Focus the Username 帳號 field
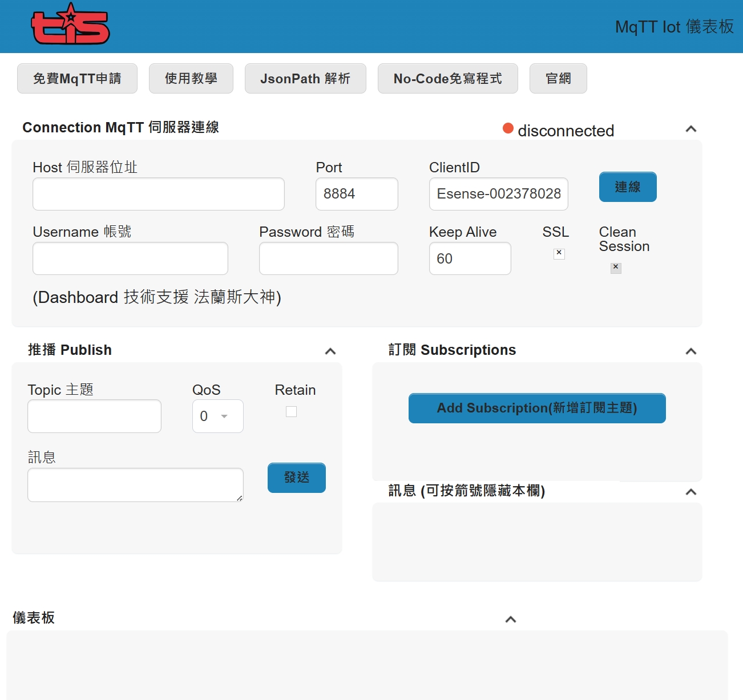The image size is (743, 700). click(130, 258)
